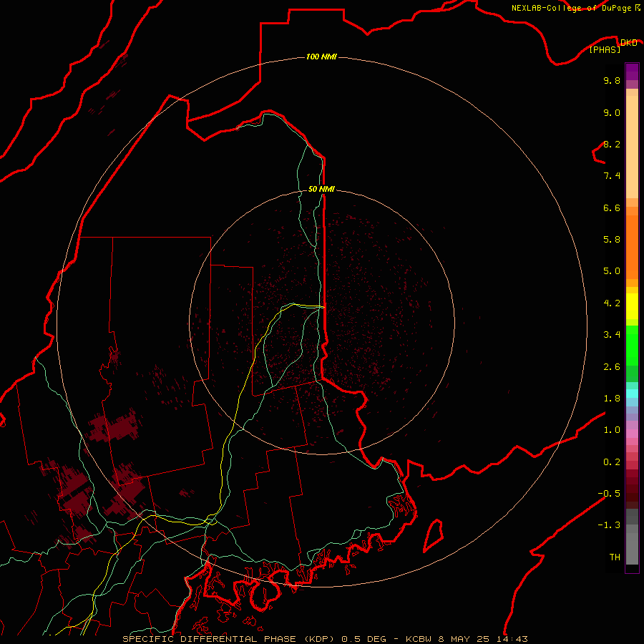Click the 9.0 value on the color scale

tap(612, 112)
